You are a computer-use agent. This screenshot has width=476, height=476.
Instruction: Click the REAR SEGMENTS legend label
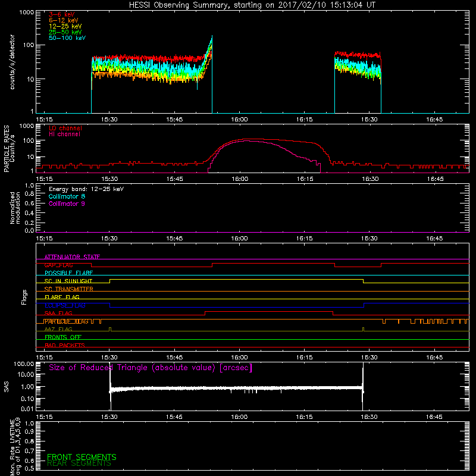79,463
